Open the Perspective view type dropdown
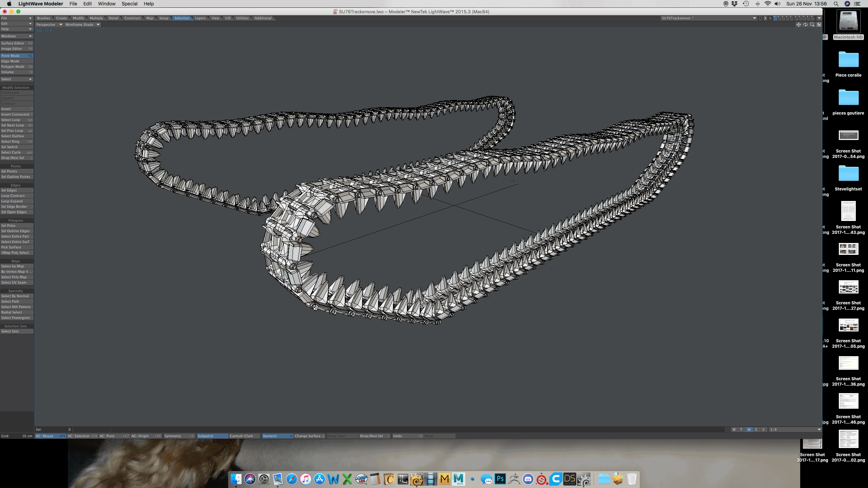The image size is (868, 488). tap(49, 24)
